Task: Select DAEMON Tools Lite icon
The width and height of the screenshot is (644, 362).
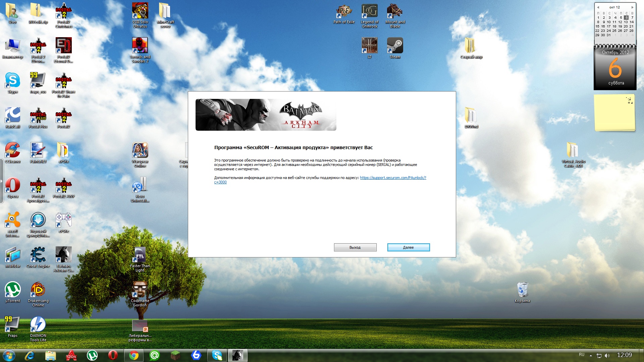Action: pos(38,325)
